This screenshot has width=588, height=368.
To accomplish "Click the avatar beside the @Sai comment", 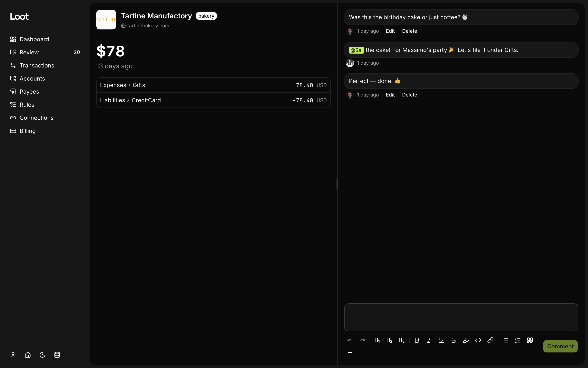I will click(350, 63).
